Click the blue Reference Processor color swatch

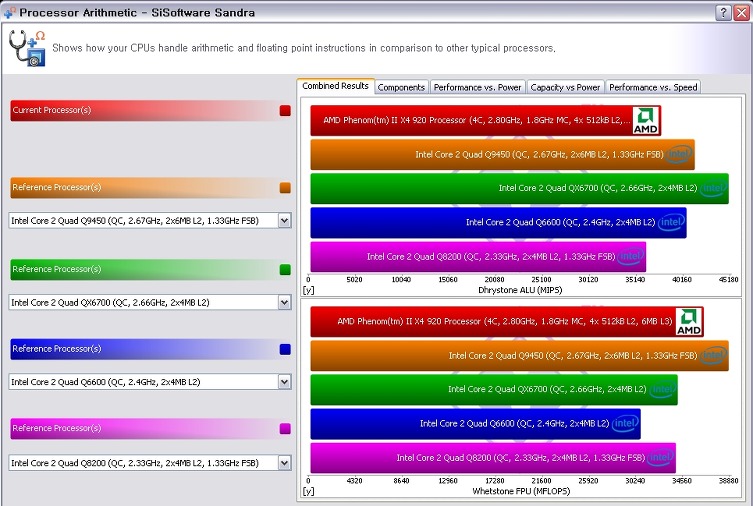click(x=285, y=349)
